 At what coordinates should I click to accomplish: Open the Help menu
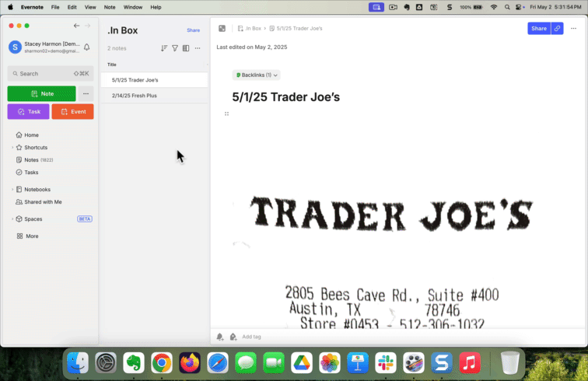(x=156, y=7)
